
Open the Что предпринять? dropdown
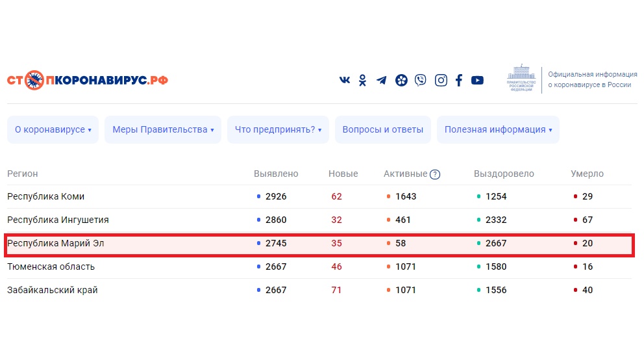coord(278,130)
